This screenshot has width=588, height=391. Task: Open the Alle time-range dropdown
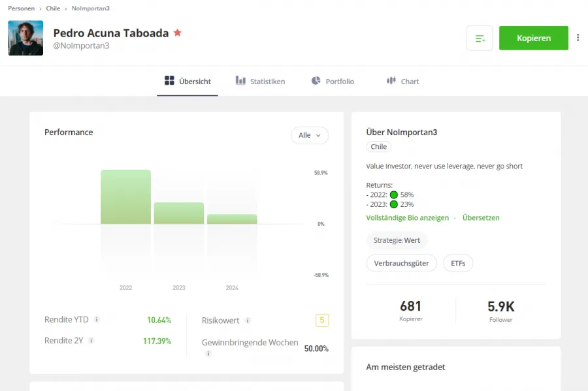click(x=309, y=135)
